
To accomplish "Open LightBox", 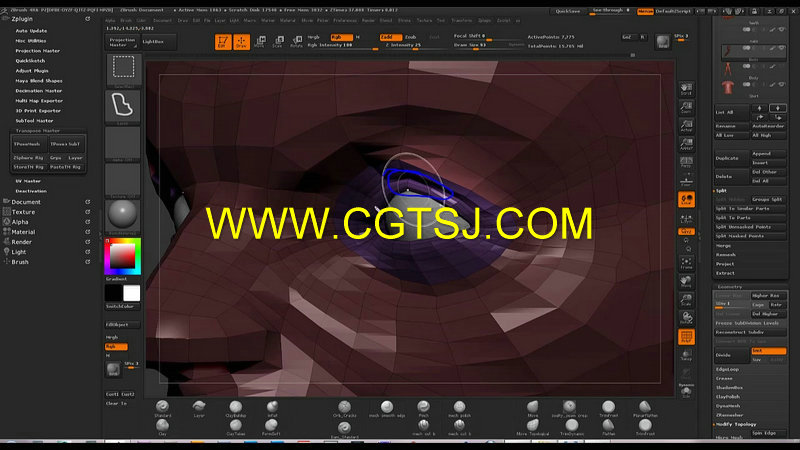I will pyautogui.click(x=158, y=42).
